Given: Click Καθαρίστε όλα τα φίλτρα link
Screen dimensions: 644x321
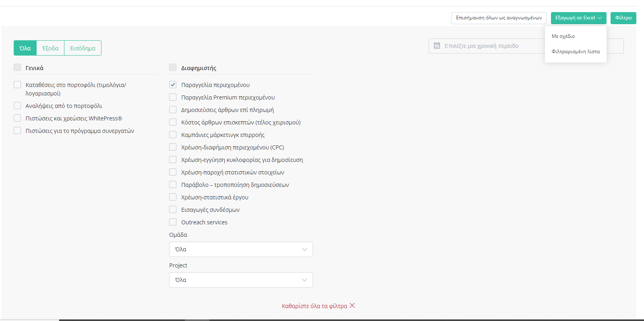Looking at the screenshot, I should (314, 306).
